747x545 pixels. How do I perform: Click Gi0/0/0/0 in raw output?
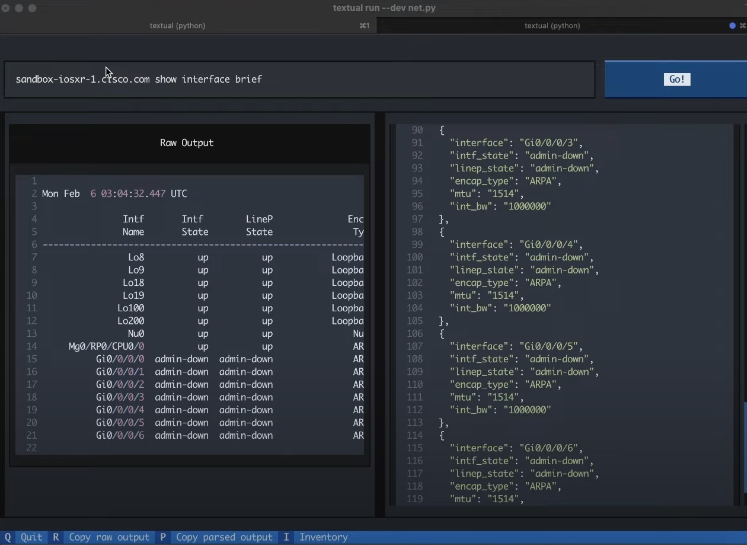(120, 359)
